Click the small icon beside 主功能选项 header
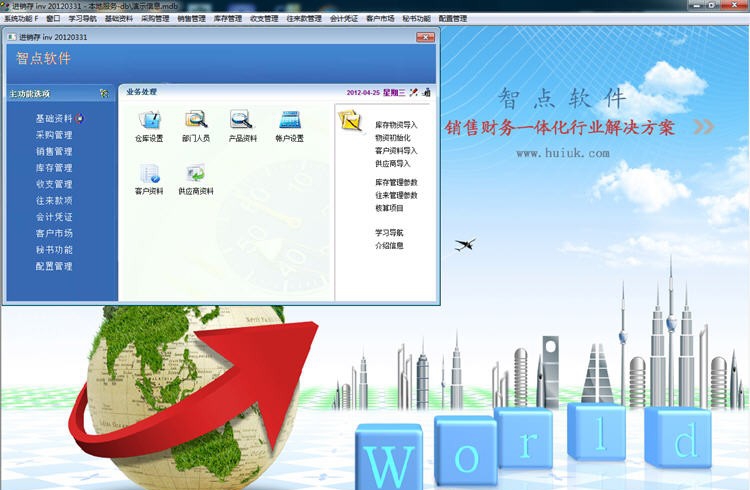 [104, 94]
